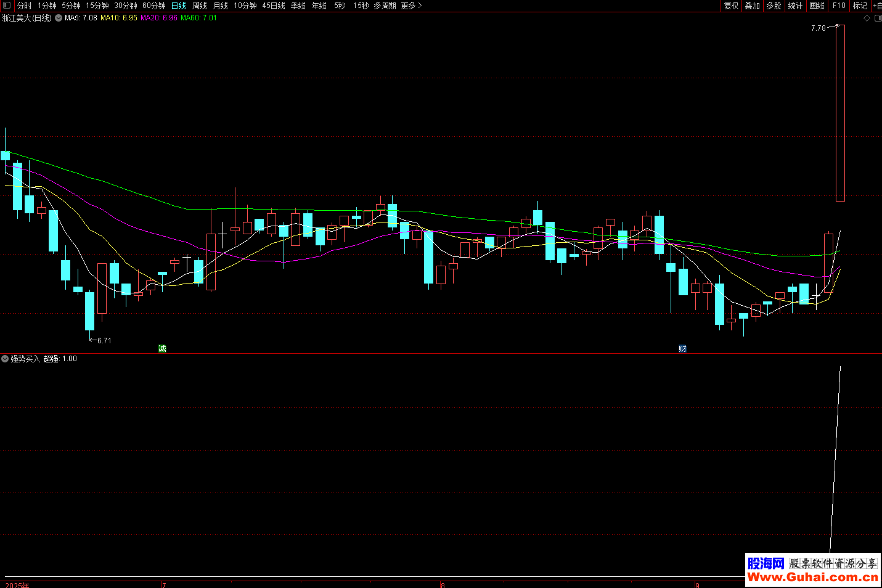Click the 叠加 overlay button
This screenshot has height=588, width=882.
753,6
